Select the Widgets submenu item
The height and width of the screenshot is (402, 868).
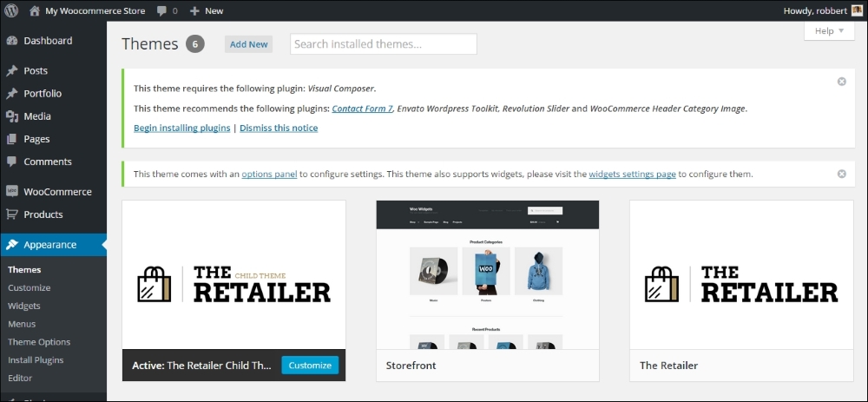click(24, 306)
